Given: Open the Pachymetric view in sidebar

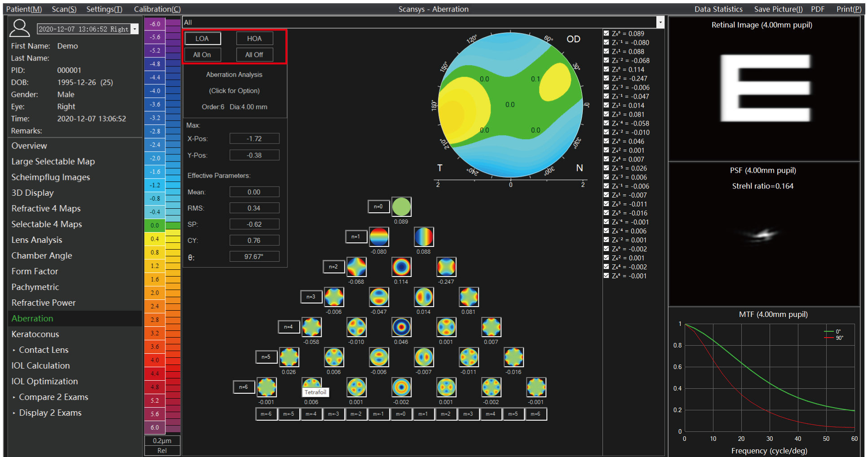Looking at the screenshot, I should point(35,287).
